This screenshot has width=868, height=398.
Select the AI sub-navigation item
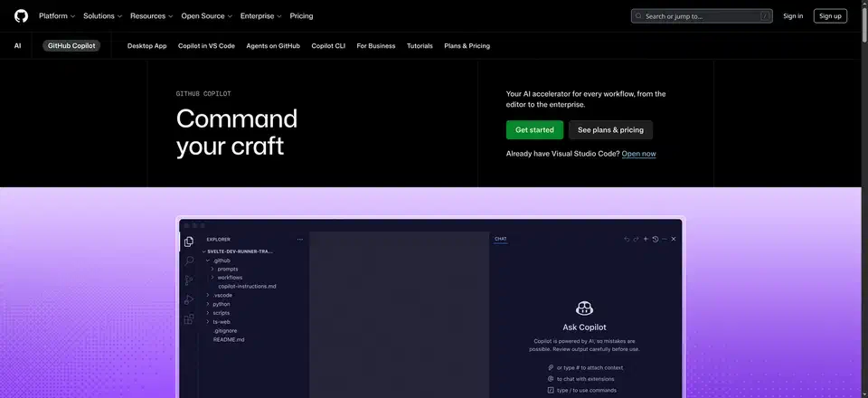pos(18,46)
